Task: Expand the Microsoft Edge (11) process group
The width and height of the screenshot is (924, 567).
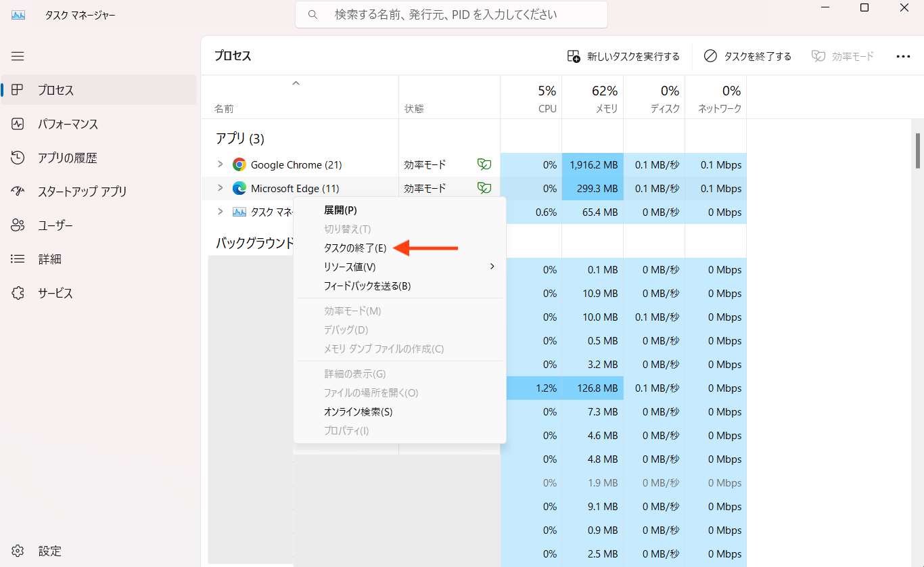Action: 220,188
